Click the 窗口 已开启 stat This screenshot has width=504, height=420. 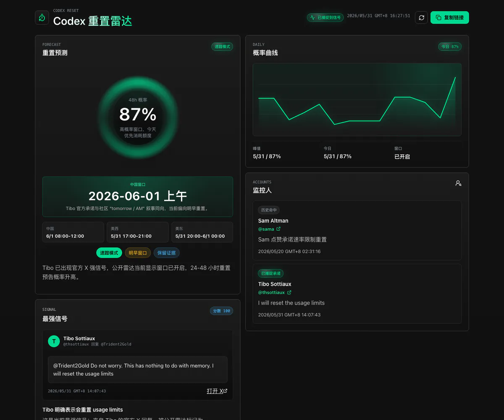402,153
